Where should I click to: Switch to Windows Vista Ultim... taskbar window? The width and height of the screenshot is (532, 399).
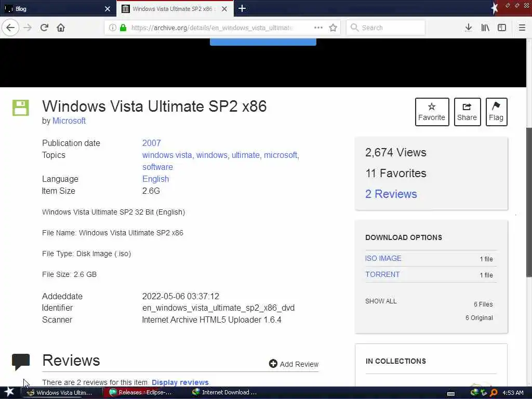click(61, 393)
